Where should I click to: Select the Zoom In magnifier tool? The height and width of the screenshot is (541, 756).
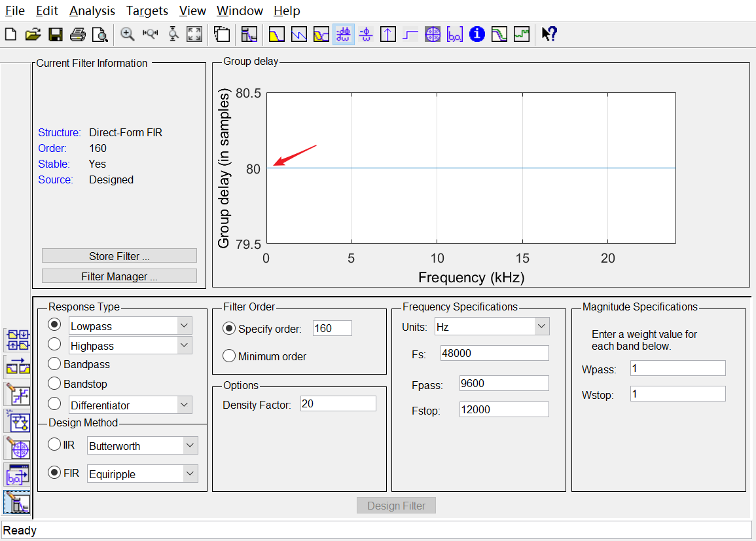127,34
